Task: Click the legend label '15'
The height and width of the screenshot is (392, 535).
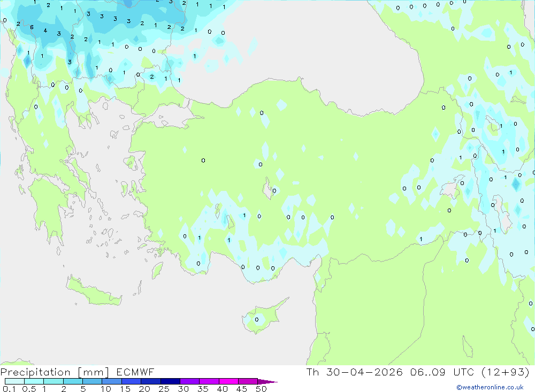Action: [125, 389]
